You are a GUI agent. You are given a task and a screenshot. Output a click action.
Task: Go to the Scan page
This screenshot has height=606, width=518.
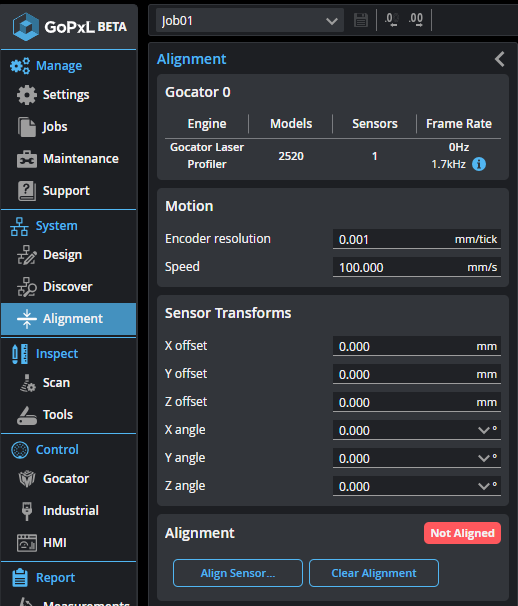tap(44, 383)
